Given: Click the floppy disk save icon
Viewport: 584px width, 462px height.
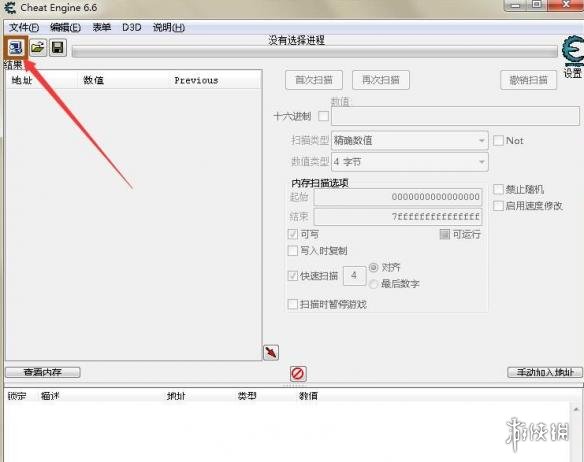Looking at the screenshot, I should tap(58, 48).
